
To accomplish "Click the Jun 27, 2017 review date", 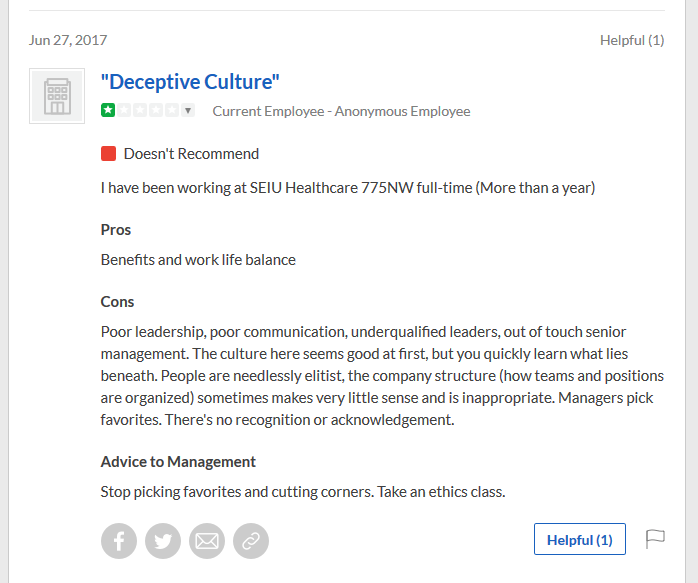I will [x=68, y=40].
